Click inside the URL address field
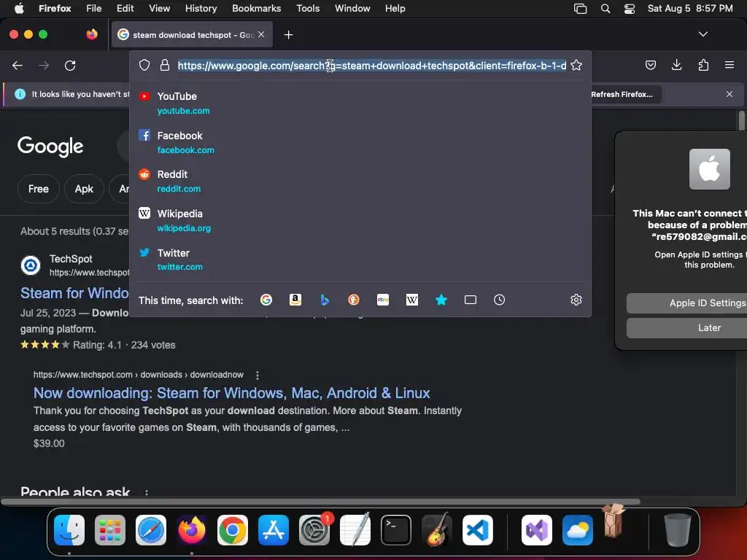Viewport: 747px width, 560px height. click(x=371, y=65)
